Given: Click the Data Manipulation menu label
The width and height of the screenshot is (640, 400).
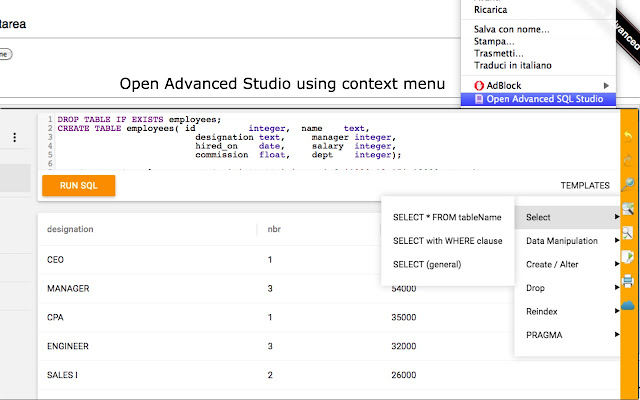Looking at the screenshot, I should point(562,241).
